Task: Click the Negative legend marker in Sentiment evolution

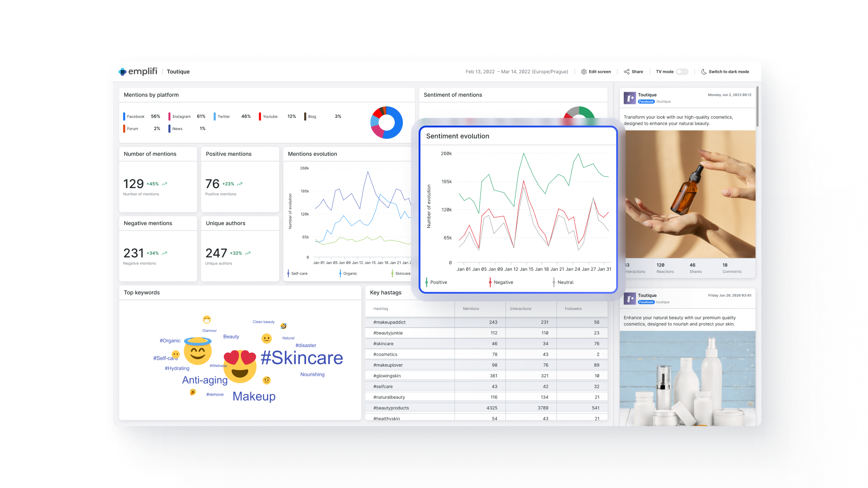Action: pyautogui.click(x=490, y=282)
